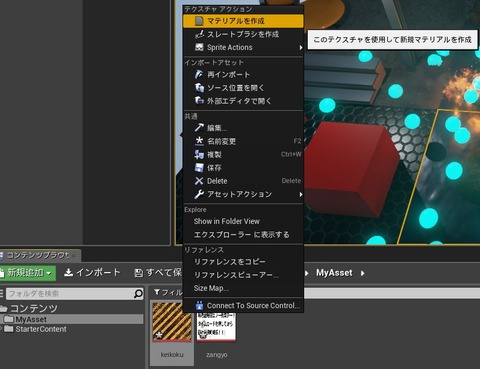This screenshot has height=369, width=480.
Task: Select 保存 save entry
Action: pyautogui.click(x=243, y=168)
